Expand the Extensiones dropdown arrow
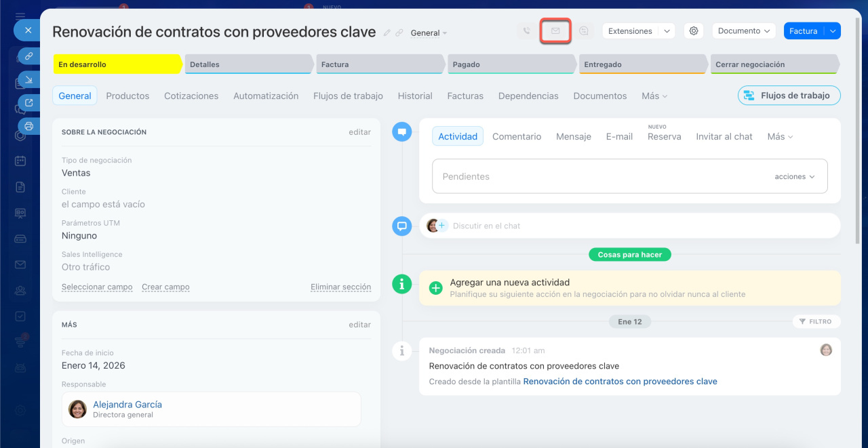 (667, 31)
